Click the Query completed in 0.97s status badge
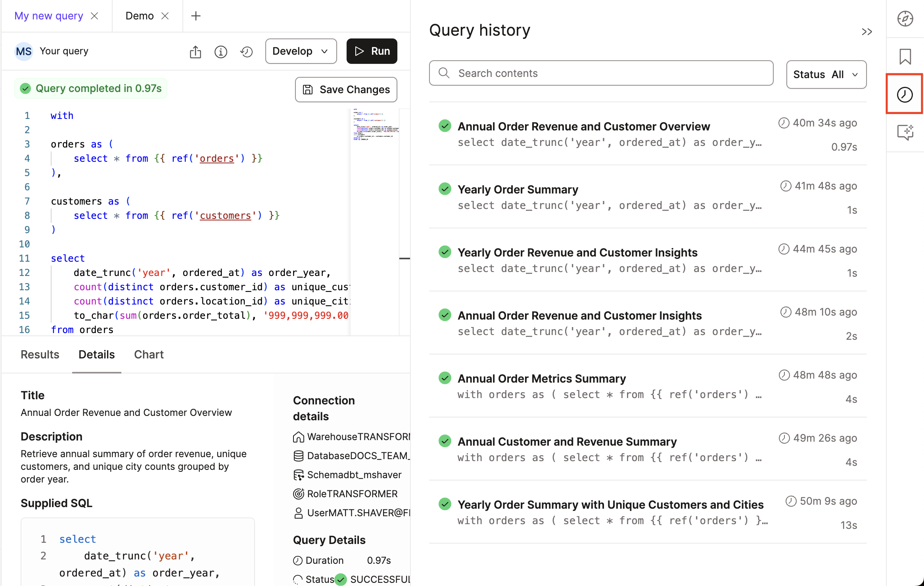Viewport: 924px width, 586px height. point(90,88)
